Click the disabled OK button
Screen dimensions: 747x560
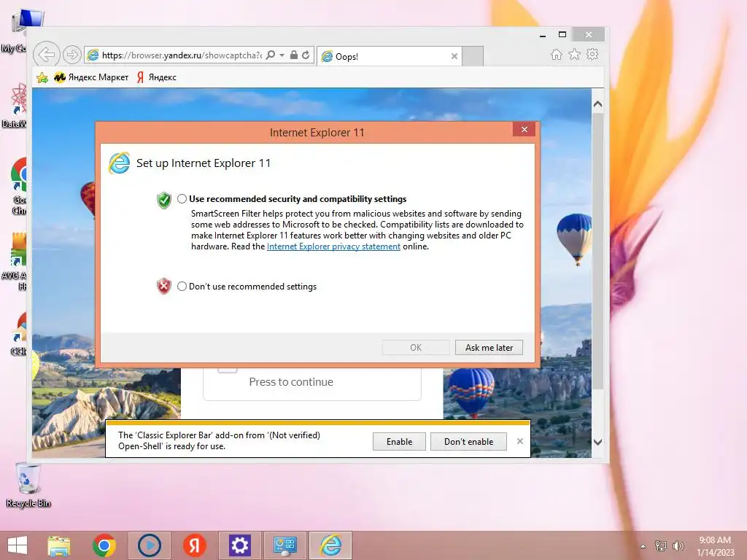pyautogui.click(x=415, y=348)
